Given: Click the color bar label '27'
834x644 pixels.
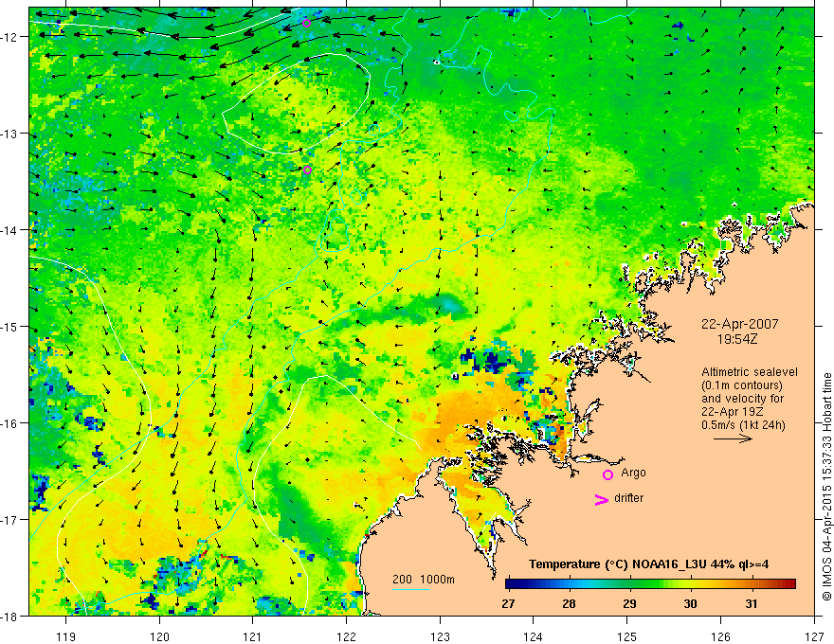Looking at the screenshot, I should click(508, 604).
